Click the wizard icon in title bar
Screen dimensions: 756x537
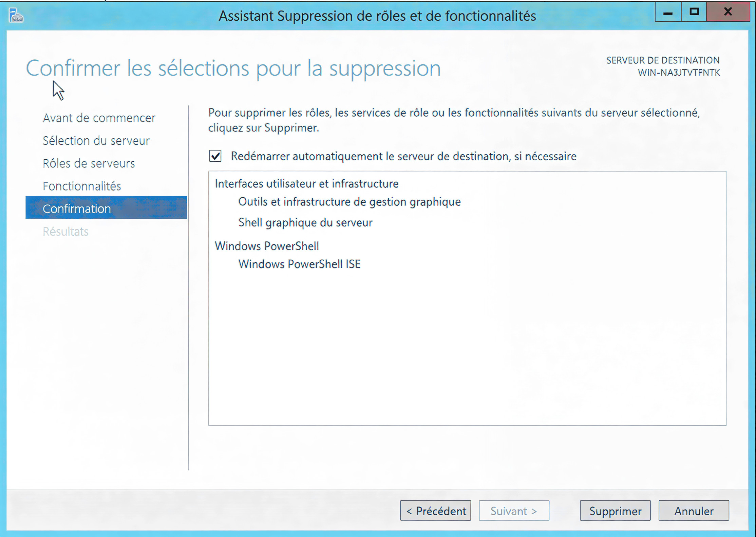click(x=16, y=16)
